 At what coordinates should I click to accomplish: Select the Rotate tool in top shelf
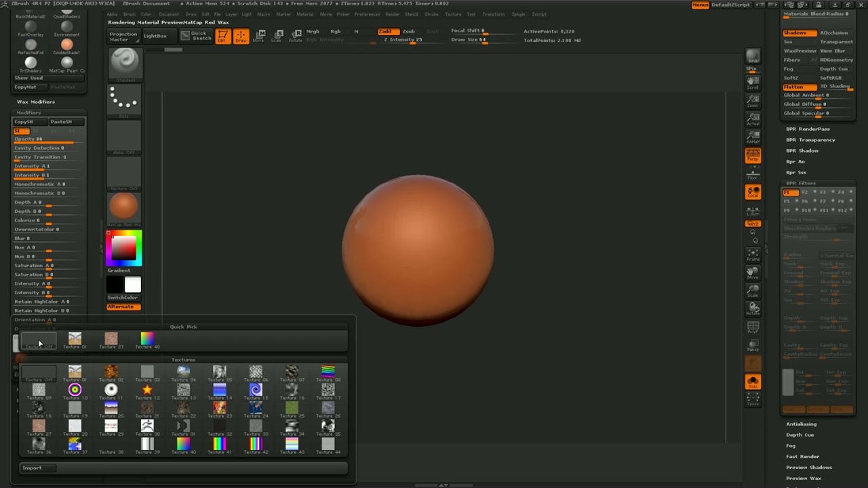296,36
